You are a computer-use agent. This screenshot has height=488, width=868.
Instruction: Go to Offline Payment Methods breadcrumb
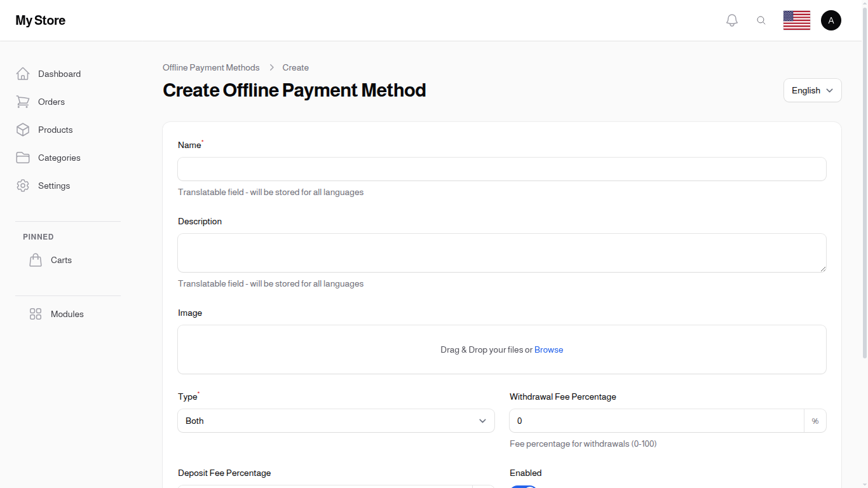211,67
